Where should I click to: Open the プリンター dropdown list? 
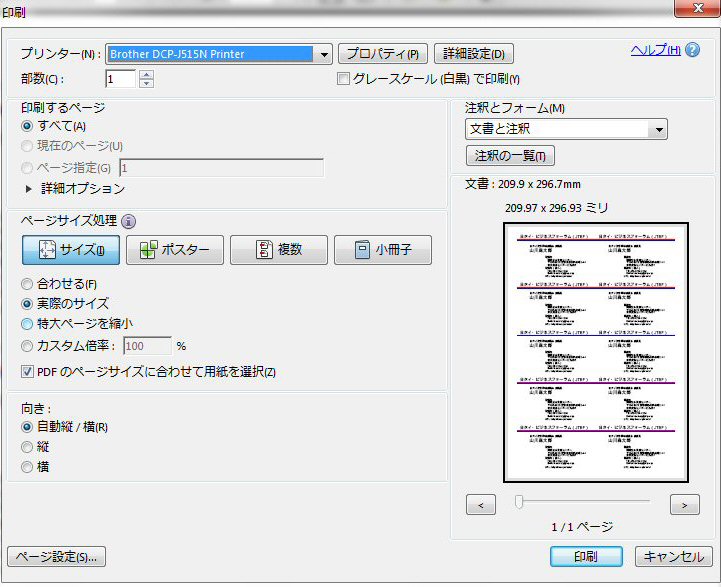click(x=324, y=54)
